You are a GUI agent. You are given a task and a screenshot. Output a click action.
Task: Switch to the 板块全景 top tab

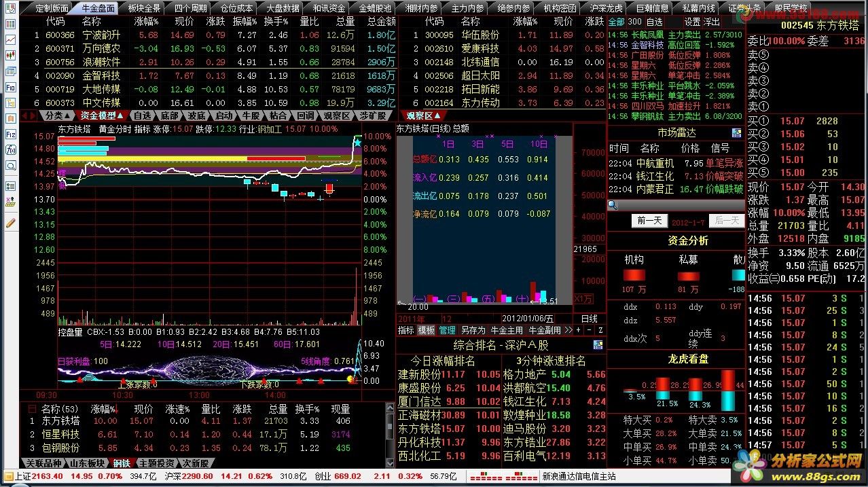click(144, 8)
